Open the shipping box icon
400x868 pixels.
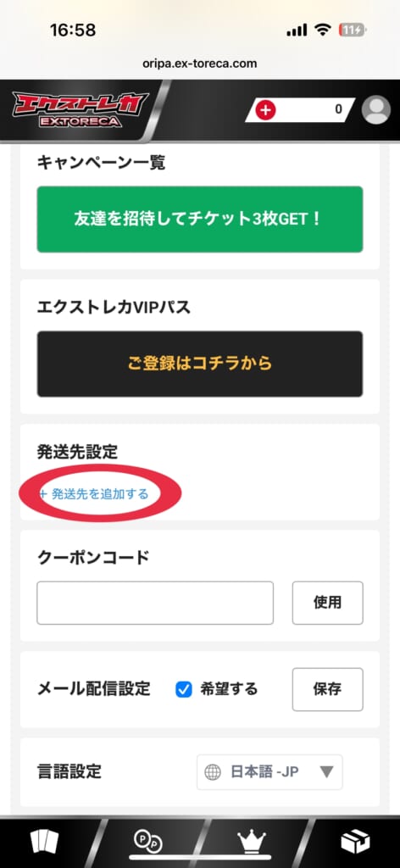click(x=355, y=843)
